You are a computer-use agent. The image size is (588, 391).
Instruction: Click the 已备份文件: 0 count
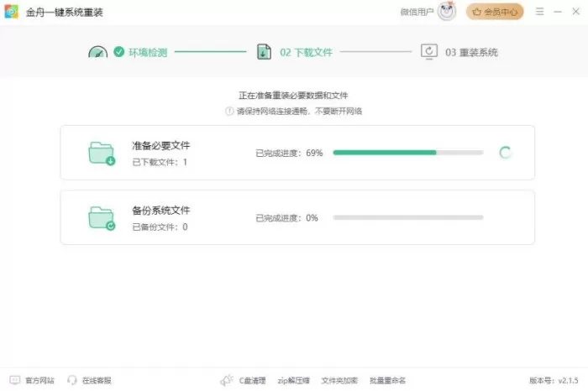[x=160, y=227]
